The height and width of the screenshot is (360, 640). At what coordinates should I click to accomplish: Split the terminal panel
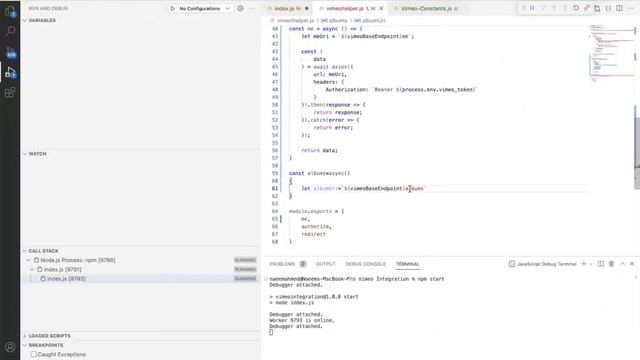click(601, 264)
